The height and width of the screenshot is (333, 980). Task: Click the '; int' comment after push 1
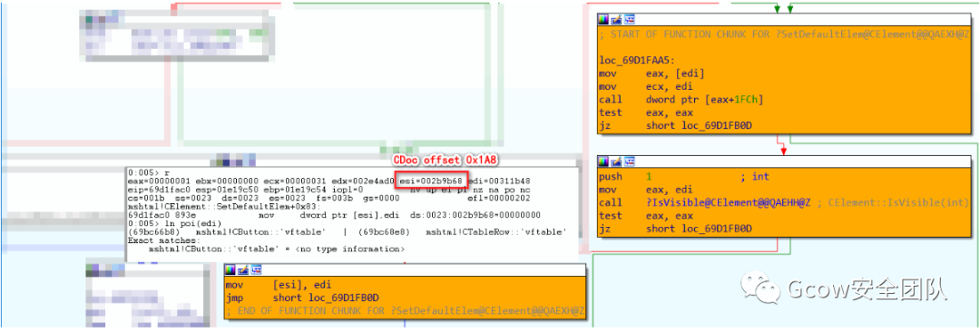pyautogui.click(x=755, y=177)
